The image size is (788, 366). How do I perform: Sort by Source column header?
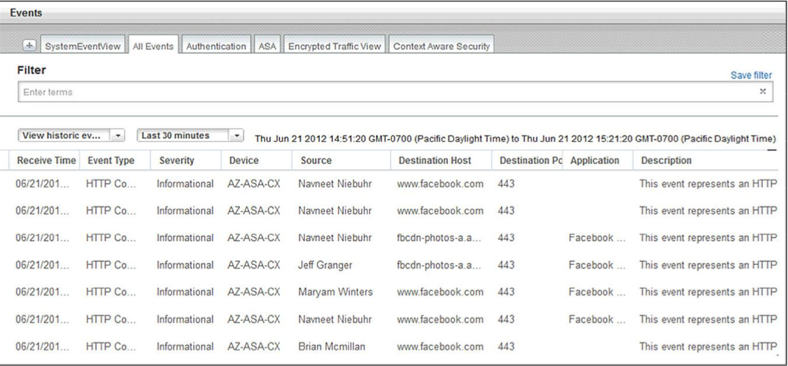341,160
